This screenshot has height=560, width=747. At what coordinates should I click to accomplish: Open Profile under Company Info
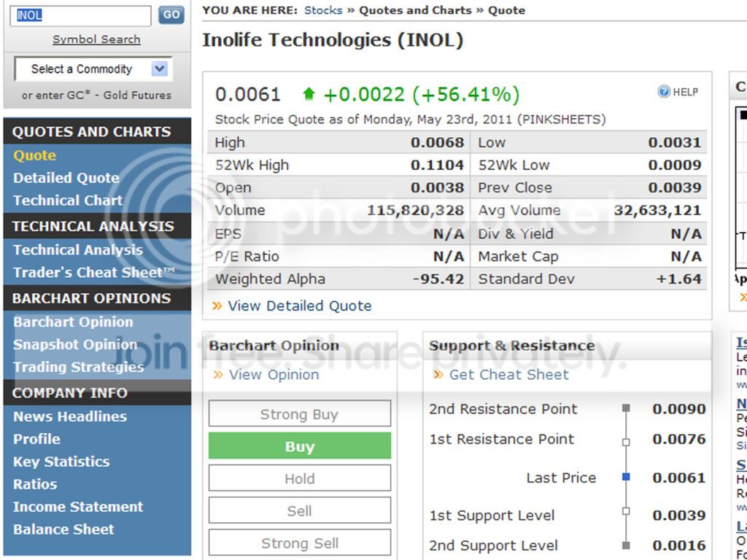pyautogui.click(x=36, y=439)
